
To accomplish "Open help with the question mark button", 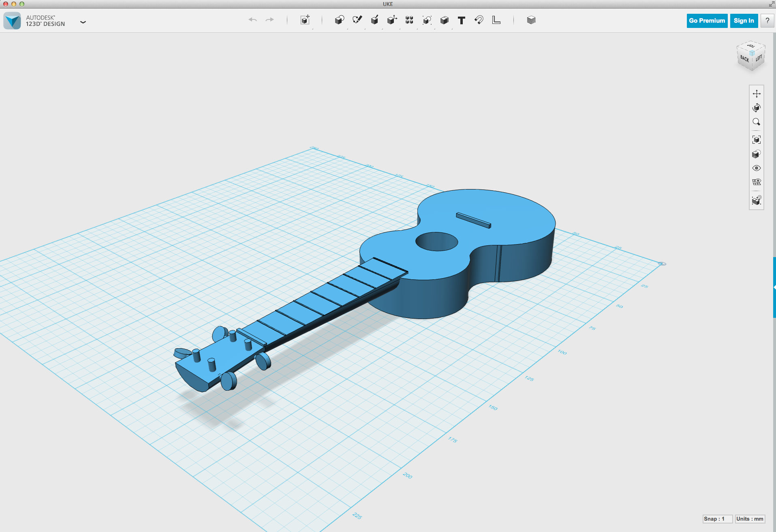I will pyautogui.click(x=767, y=21).
